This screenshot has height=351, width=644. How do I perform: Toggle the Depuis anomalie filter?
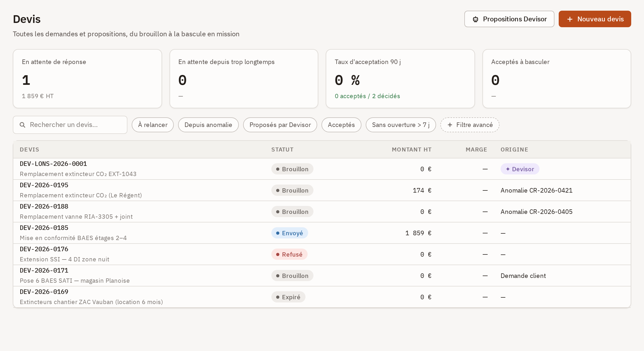click(208, 125)
